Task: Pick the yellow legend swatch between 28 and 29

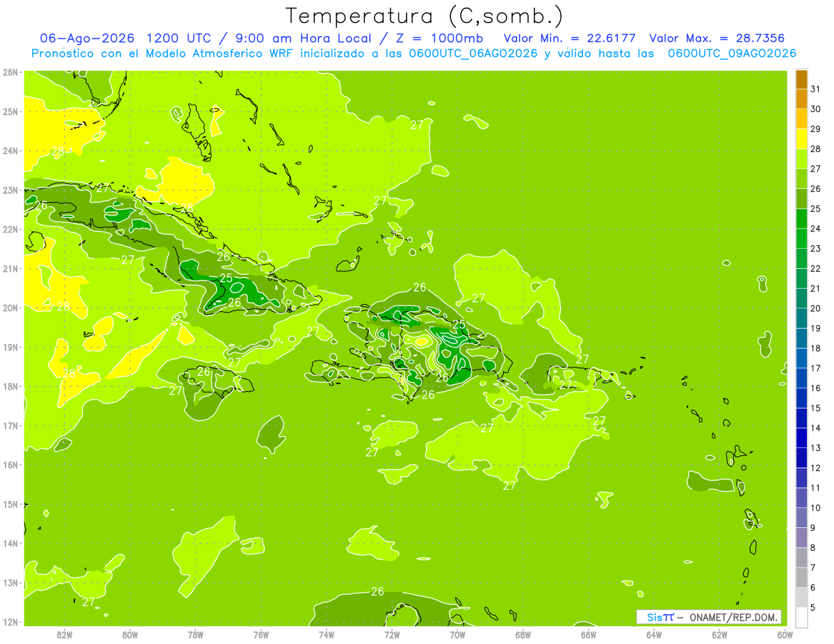Action: point(801,139)
